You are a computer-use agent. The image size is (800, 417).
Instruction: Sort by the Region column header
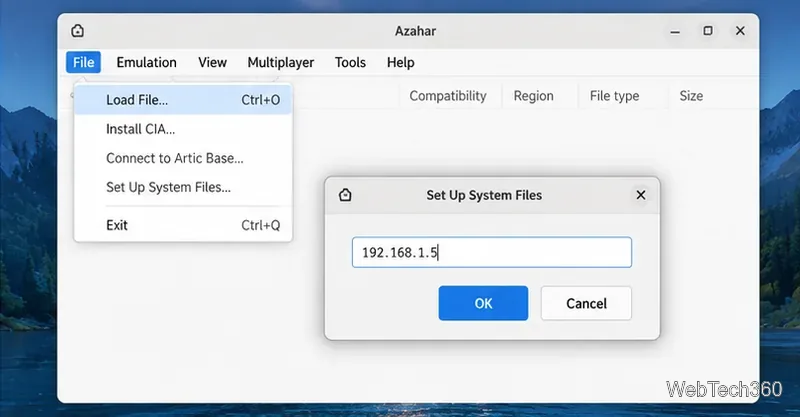click(534, 96)
